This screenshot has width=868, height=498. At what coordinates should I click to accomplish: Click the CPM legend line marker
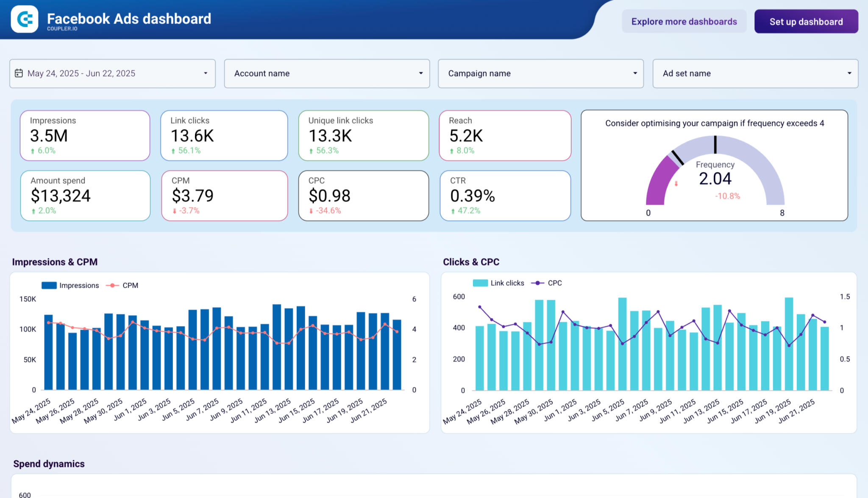click(x=111, y=285)
